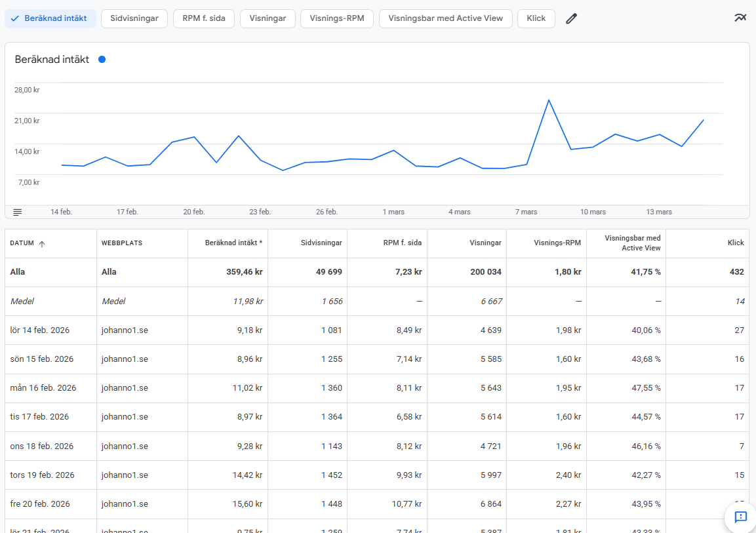Toggle the Beräknad intäkt metric chip

click(x=50, y=18)
